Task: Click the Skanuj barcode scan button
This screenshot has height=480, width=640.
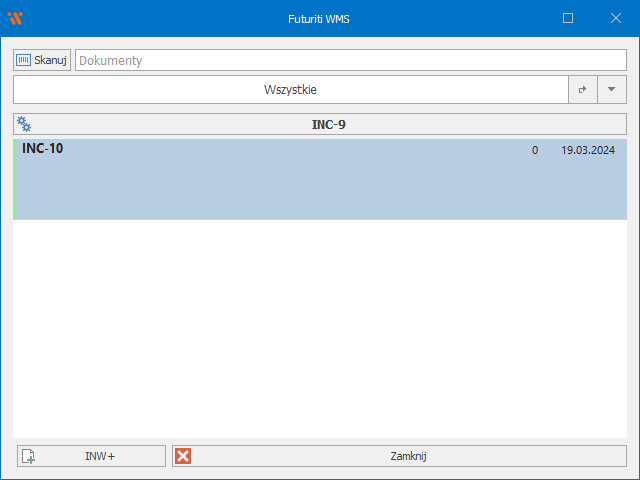Action: (x=42, y=60)
